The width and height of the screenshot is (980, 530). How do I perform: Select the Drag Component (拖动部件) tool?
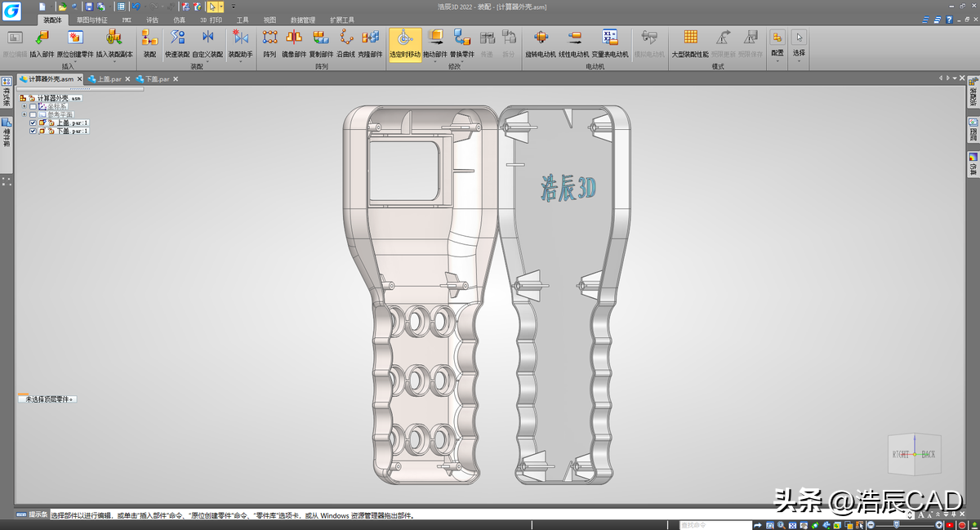[435, 38]
